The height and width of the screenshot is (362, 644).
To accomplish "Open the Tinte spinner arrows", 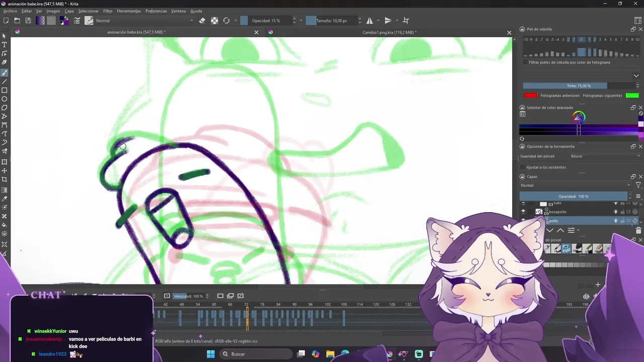I will pyautogui.click(x=637, y=86).
